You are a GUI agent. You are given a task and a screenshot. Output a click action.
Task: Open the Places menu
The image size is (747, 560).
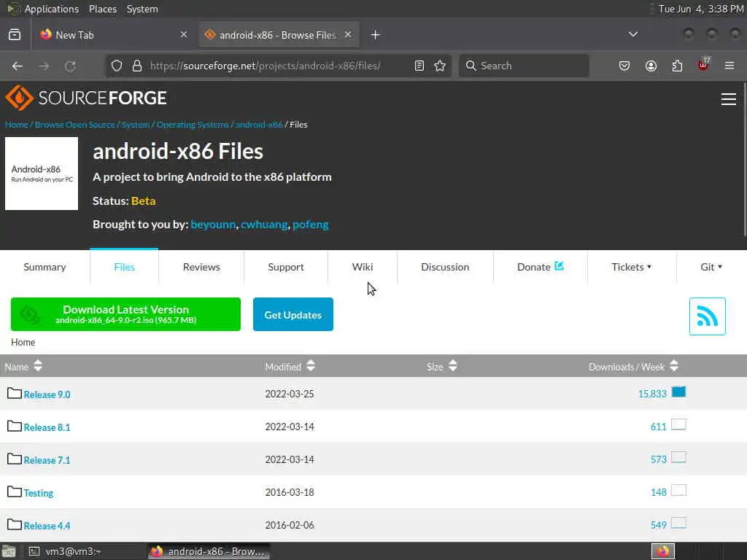tap(103, 9)
